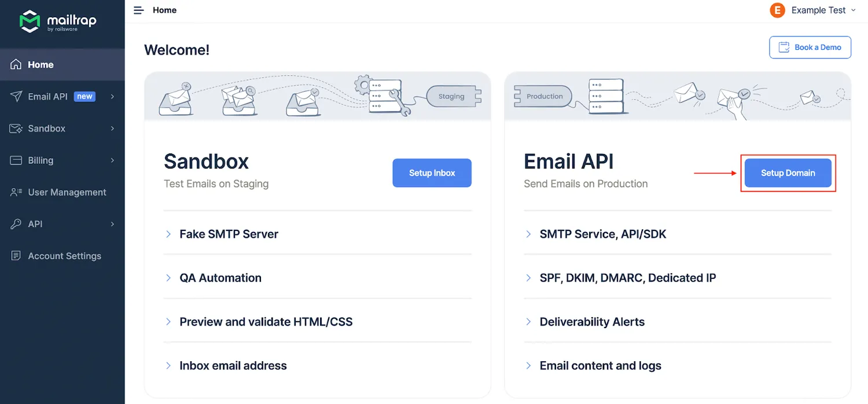Click the Home house icon in sidebar
Screen dimensions: 868x404
click(x=16, y=64)
